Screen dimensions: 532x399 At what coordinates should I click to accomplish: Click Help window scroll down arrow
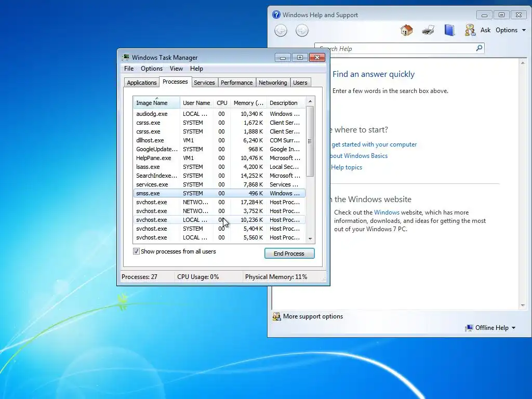(x=523, y=305)
